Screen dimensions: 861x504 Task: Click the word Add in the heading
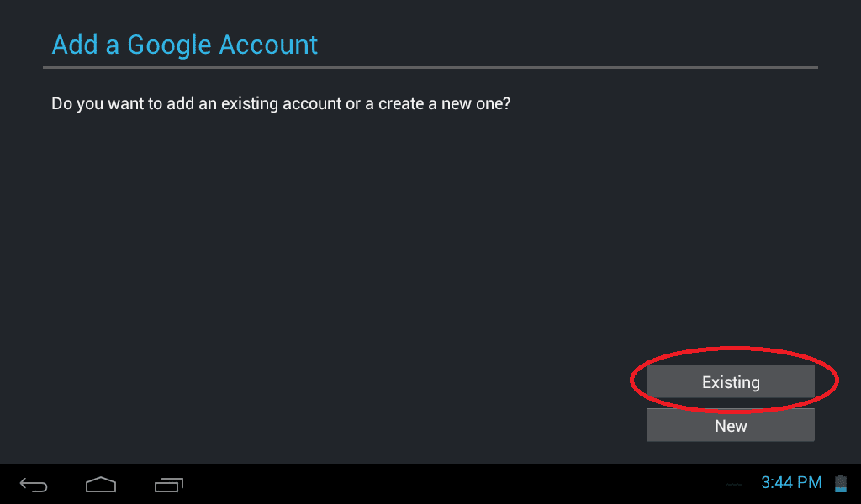click(75, 45)
